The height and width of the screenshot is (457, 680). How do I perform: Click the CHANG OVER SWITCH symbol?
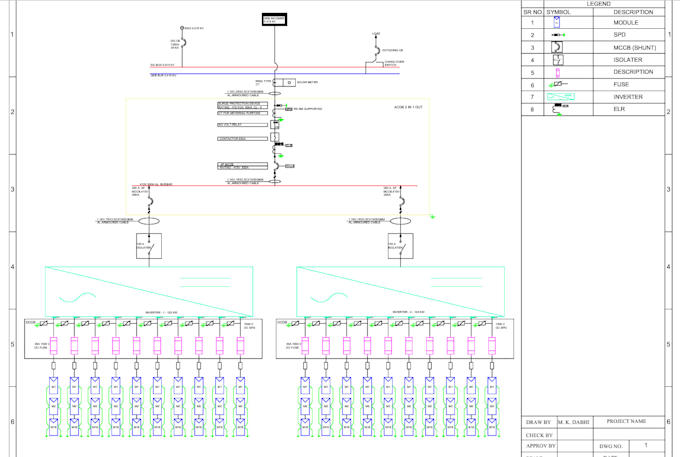[x=374, y=64]
